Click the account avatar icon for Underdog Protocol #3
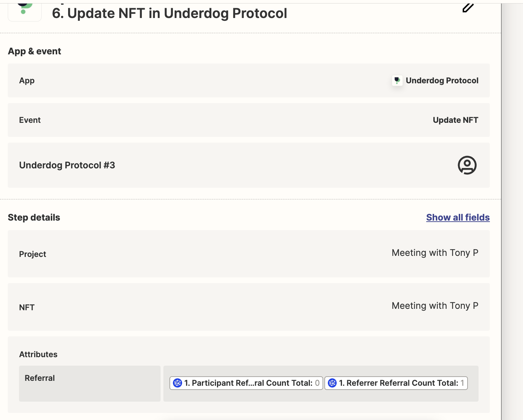523x420 pixels. click(467, 165)
